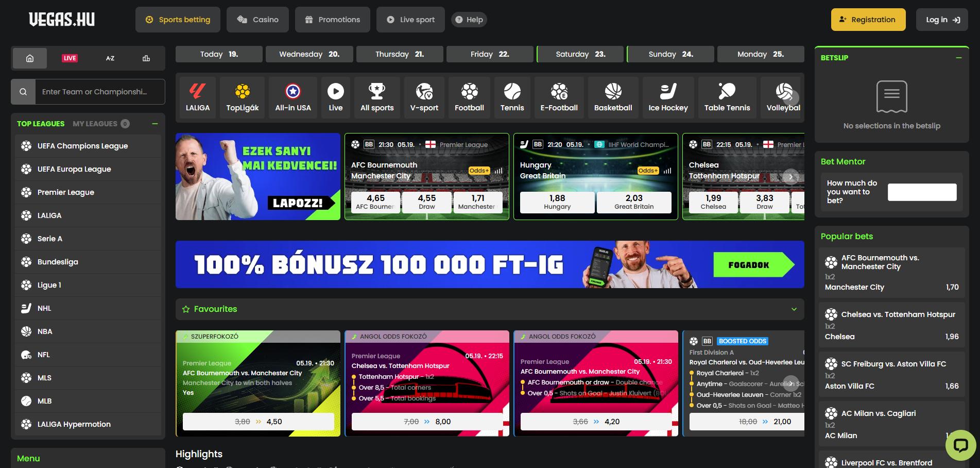Pick Hungary odds 1,88
980x468 pixels.
point(557,202)
